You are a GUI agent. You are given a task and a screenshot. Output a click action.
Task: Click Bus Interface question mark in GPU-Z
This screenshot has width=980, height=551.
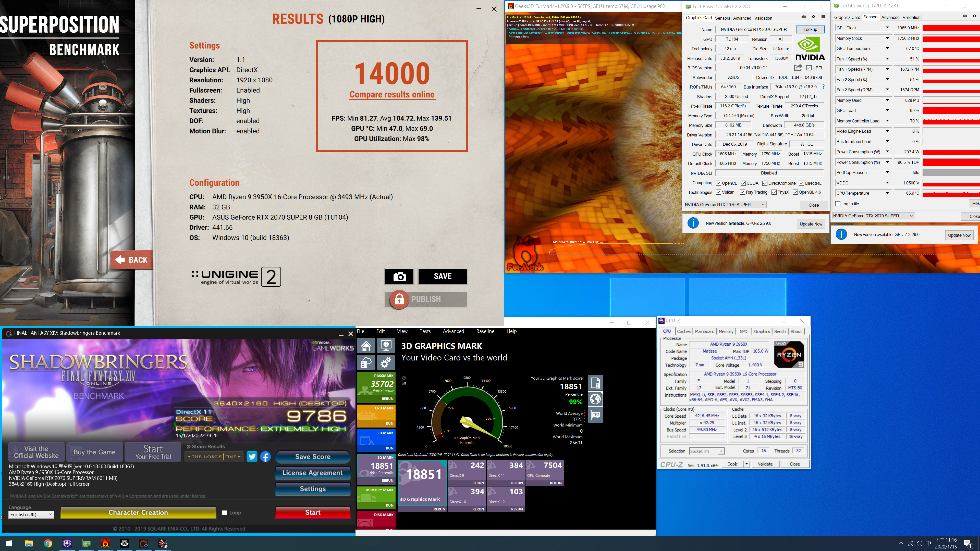tap(823, 87)
